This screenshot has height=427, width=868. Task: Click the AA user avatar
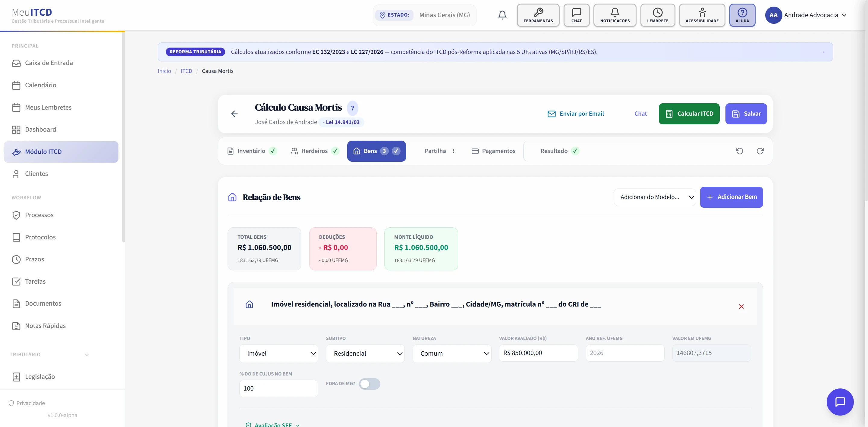click(773, 15)
